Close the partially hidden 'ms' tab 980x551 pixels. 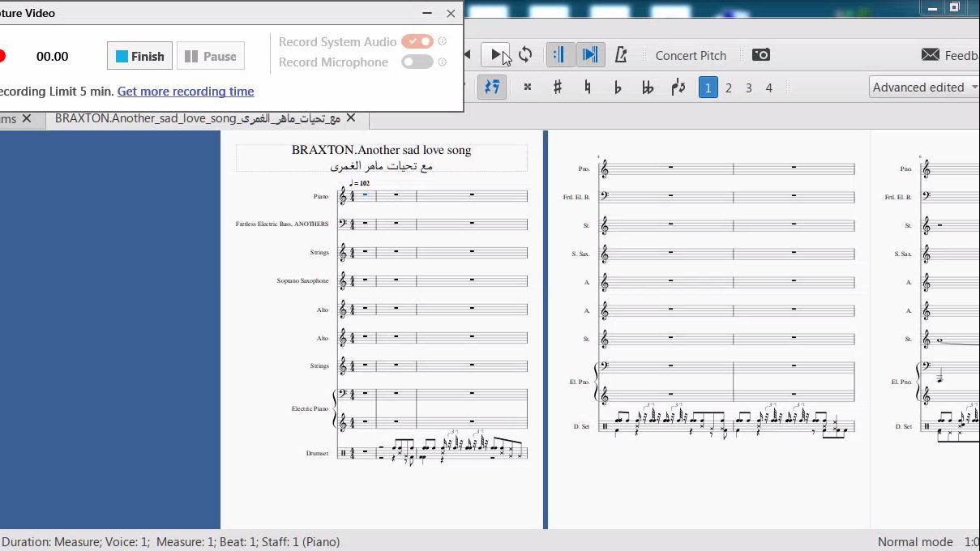27,118
